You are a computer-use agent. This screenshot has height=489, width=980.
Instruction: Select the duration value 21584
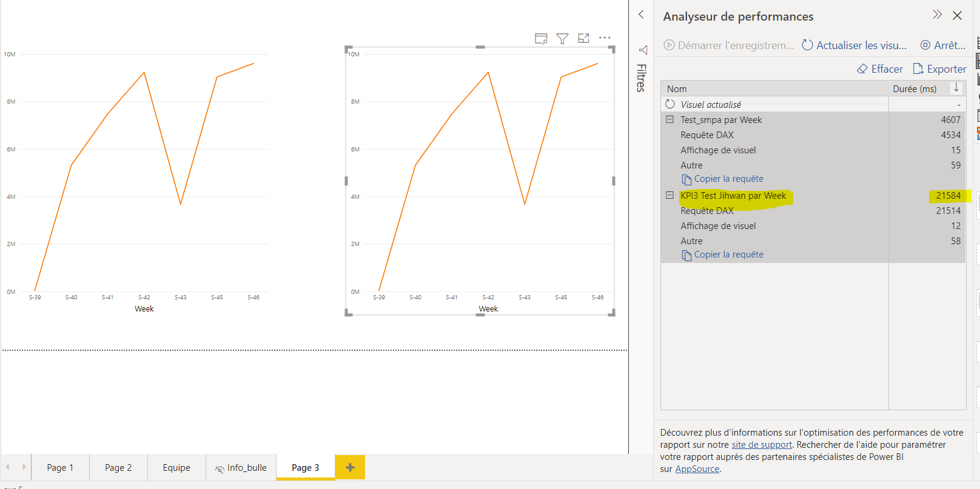948,196
